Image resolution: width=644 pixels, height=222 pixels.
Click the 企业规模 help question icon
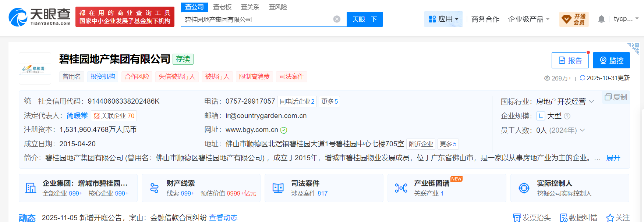567,116
